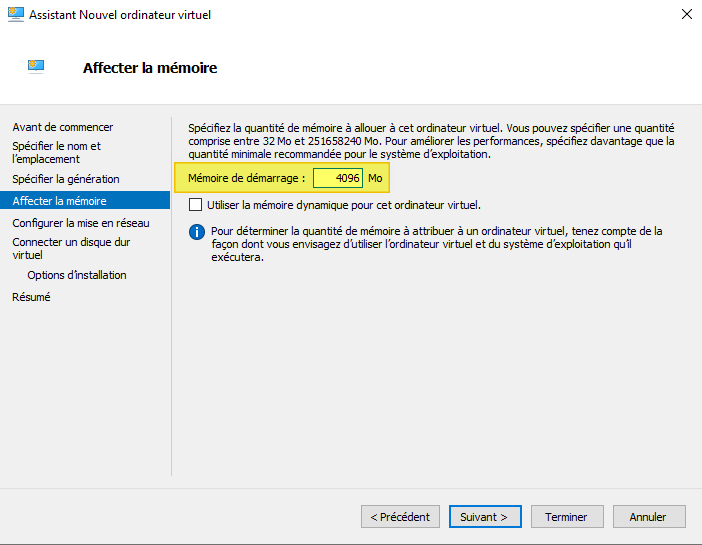This screenshot has height=545, width=702.
Task: Click the Terminer button
Action: point(567,517)
